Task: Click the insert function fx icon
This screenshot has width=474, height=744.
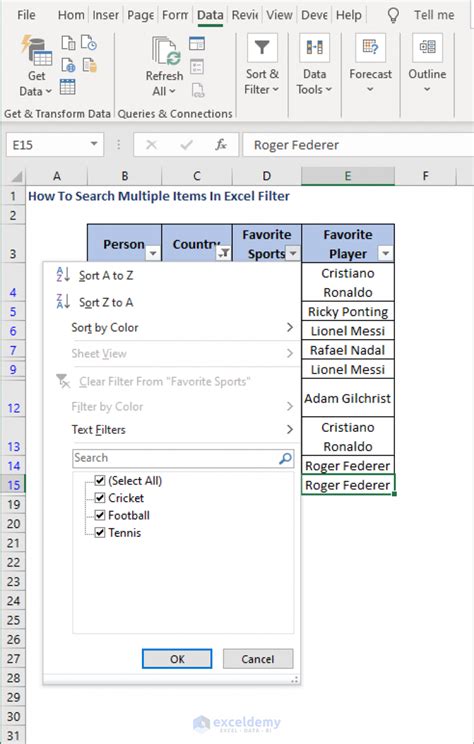Action: [x=221, y=145]
